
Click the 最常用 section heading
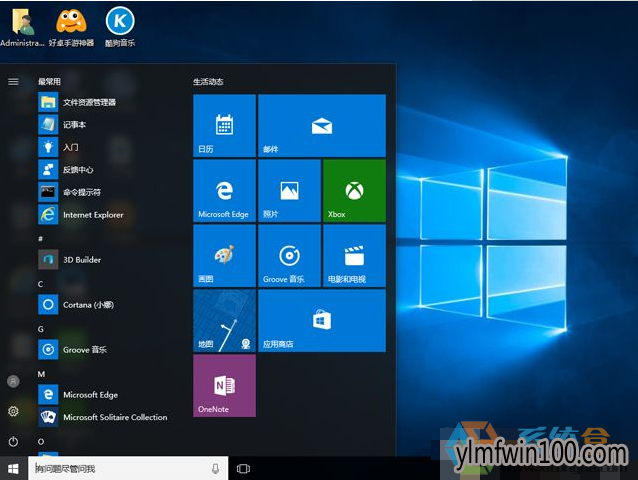[x=49, y=82]
